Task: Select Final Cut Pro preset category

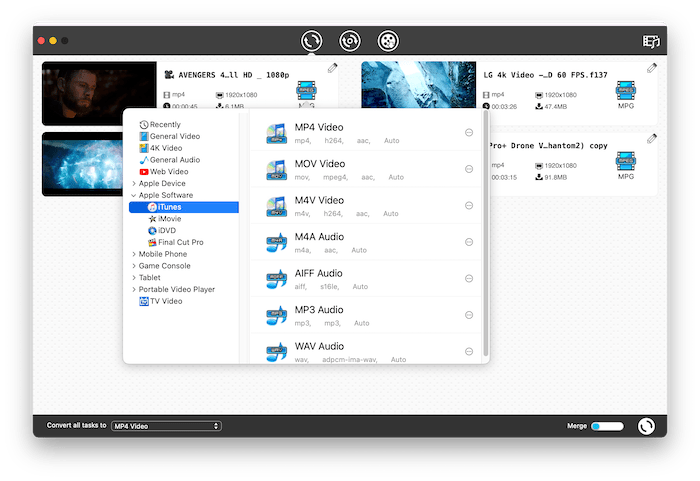Action: pyautogui.click(x=180, y=242)
